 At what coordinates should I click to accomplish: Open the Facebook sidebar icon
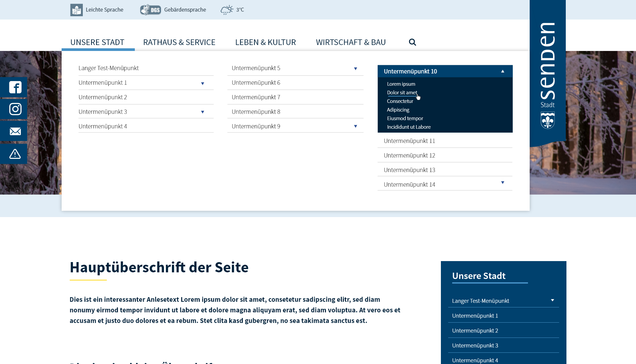pos(15,87)
